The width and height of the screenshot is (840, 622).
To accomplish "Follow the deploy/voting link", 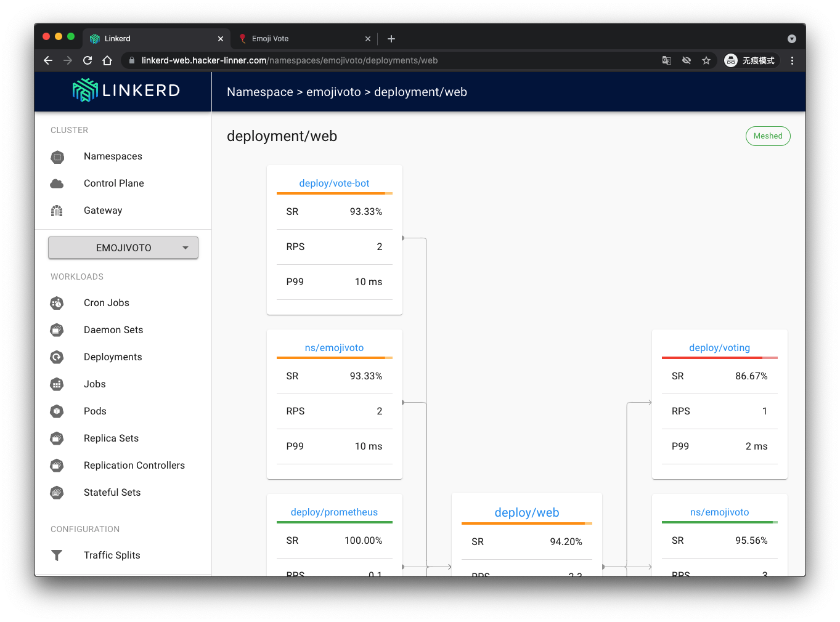I will [x=719, y=348].
